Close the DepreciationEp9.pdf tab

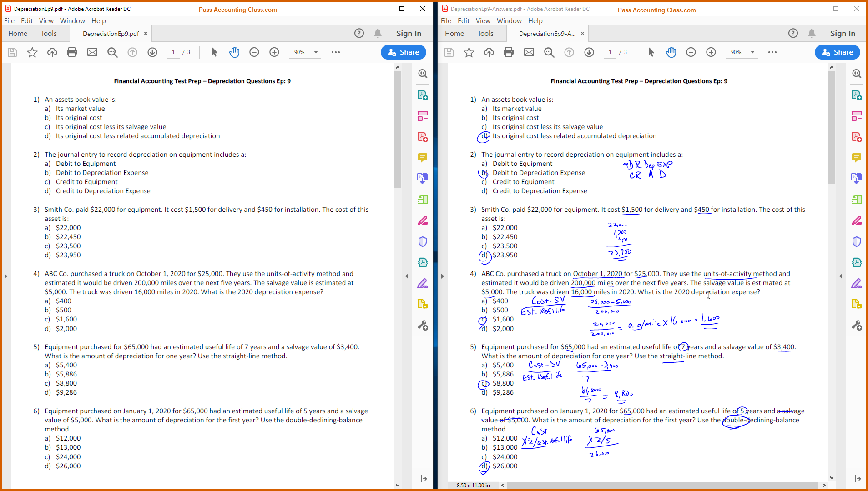coord(146,34)
